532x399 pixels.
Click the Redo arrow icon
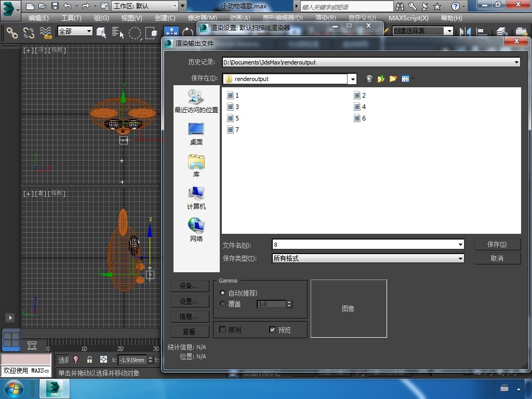coord(86,6)
